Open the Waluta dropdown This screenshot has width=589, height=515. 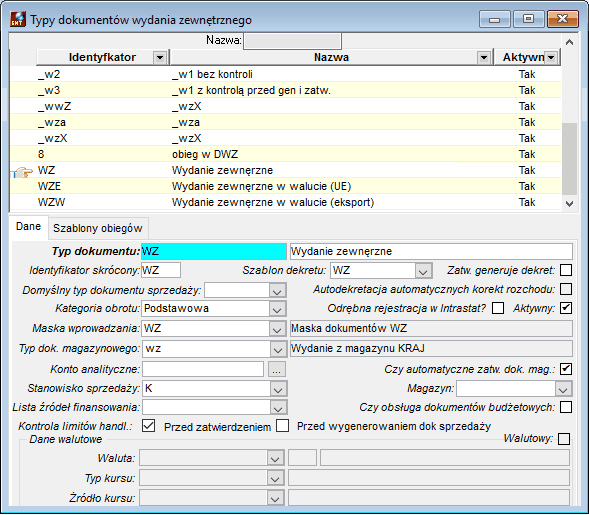(x=275, y=458)
